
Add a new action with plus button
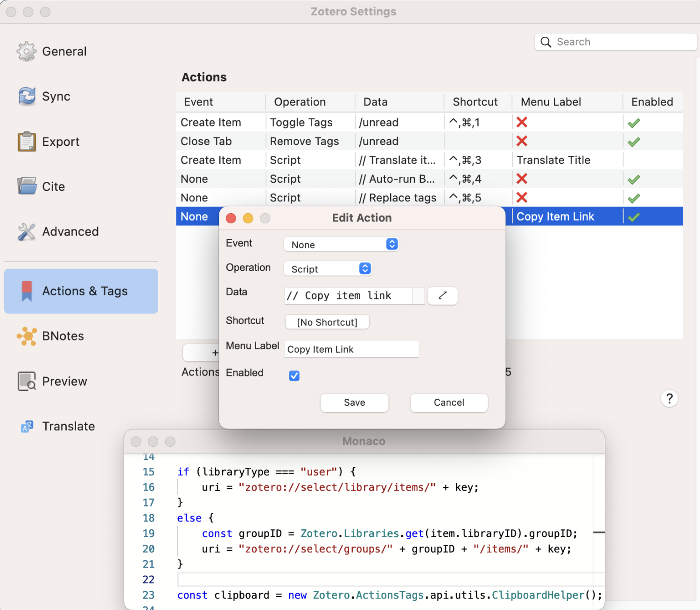click(x=215, y=353)
